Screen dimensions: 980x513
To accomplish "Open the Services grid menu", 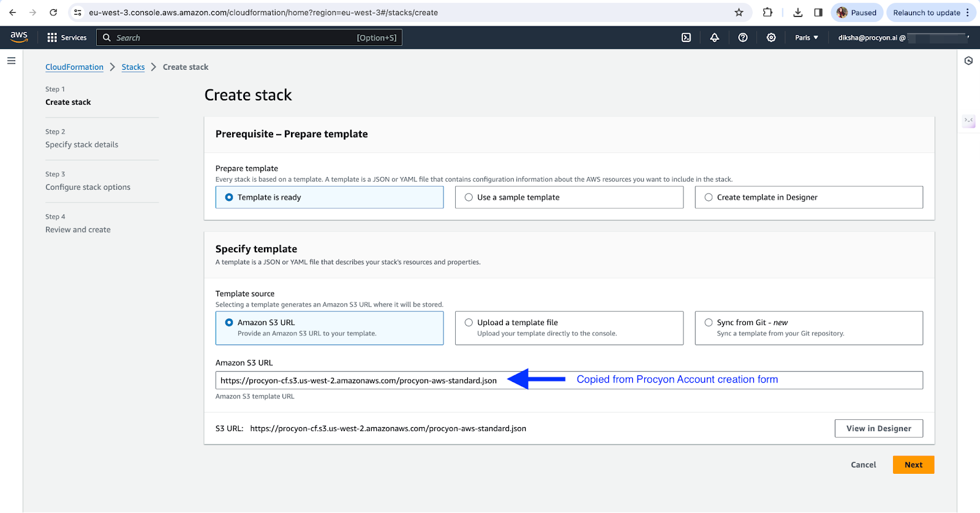I will click(67, 37).
